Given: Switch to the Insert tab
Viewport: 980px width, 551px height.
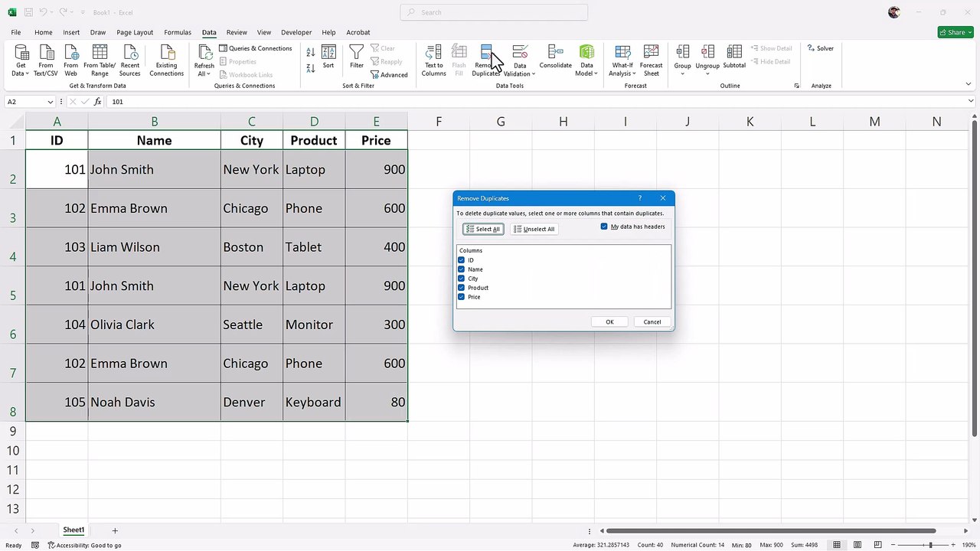Looking at the screenshot, I should pos(71,32).
